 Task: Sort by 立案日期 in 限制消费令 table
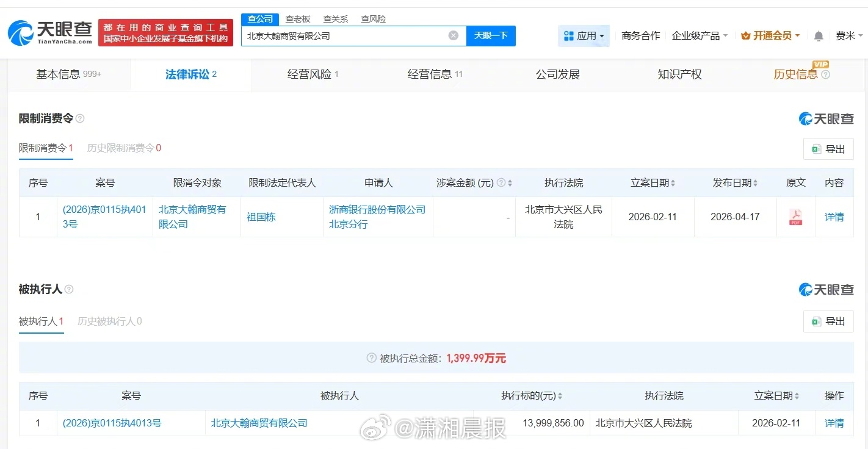coord(673,183)
